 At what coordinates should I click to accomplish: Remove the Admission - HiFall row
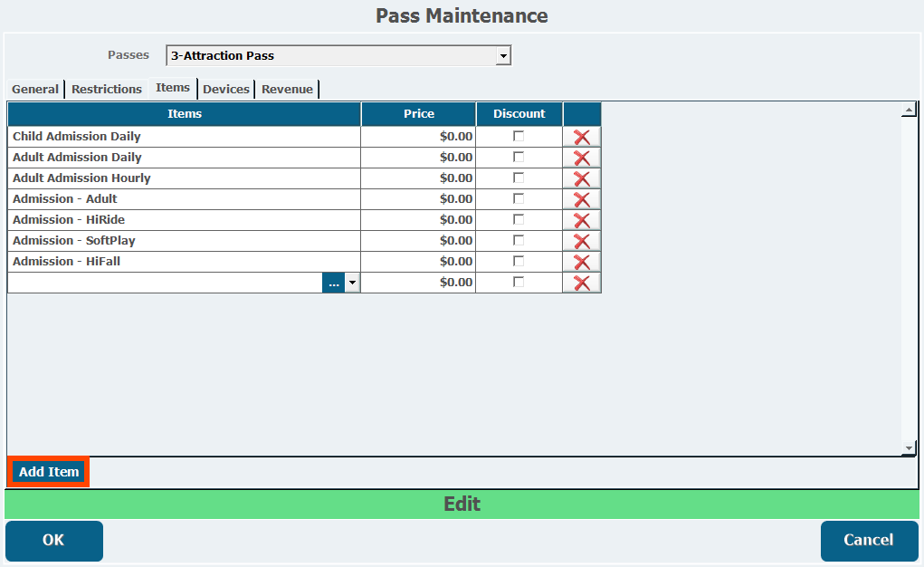click(582, 262)
